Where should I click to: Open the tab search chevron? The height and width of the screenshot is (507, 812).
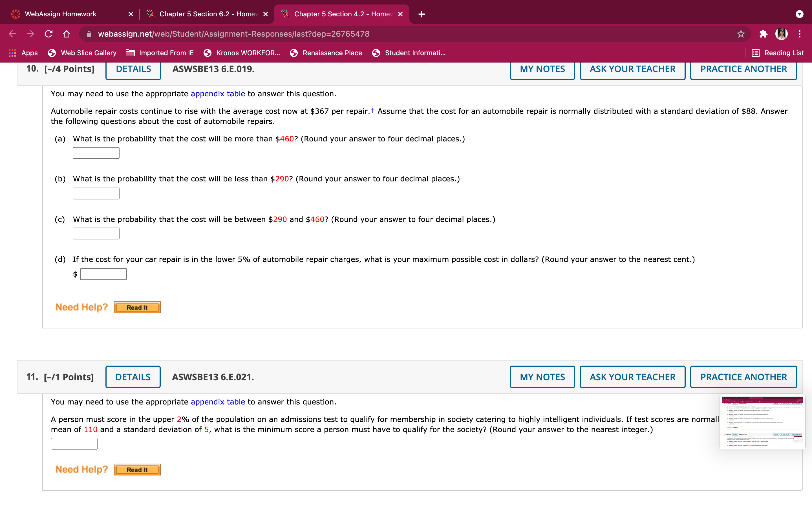(800, 14)
